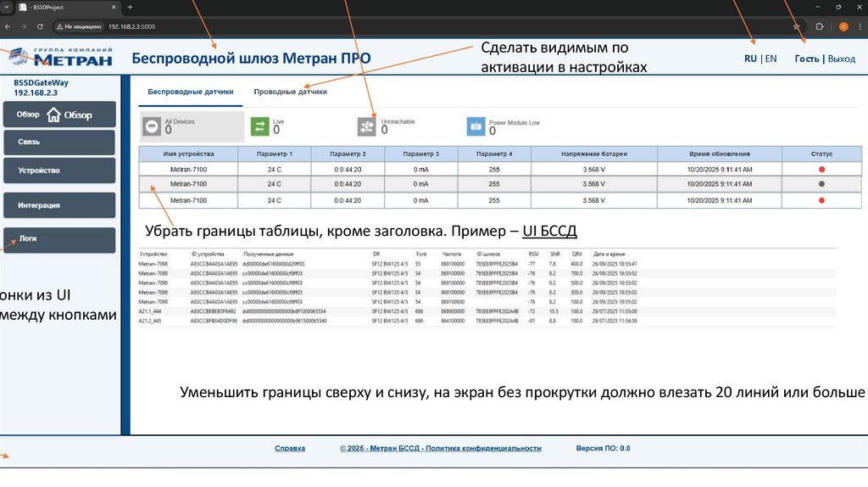Select the Беспроводные датчики tab

(x=191, y=92)
